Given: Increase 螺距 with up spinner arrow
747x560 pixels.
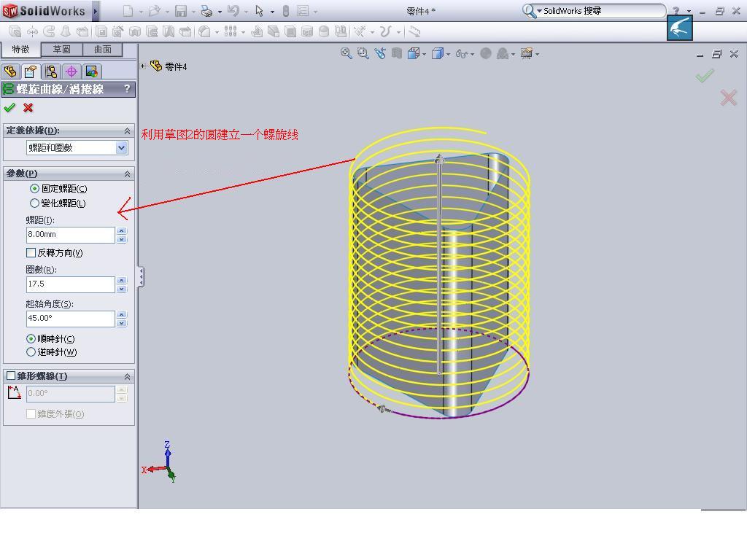Looking at the screenshot, I should pyautogui.click(x=122, y=230).
